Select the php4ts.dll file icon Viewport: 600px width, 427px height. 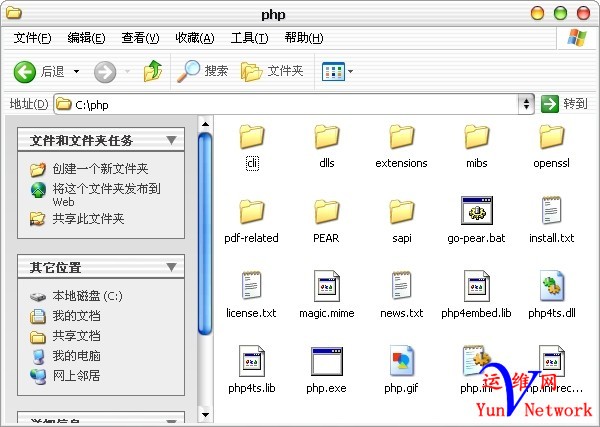552,286
